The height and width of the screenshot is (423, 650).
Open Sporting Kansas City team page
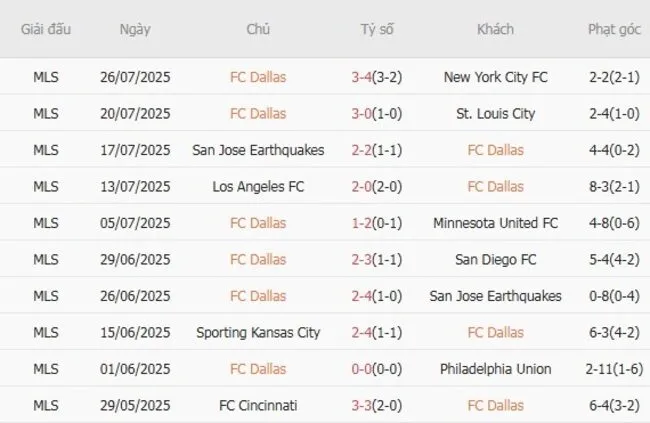point(258,333)
